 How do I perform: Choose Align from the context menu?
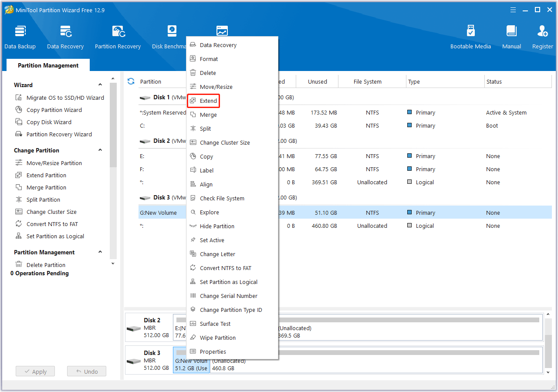point(232,184)
